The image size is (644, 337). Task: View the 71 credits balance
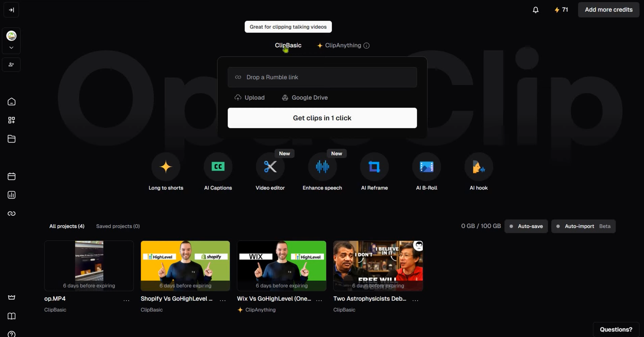[x=561, y=10]
